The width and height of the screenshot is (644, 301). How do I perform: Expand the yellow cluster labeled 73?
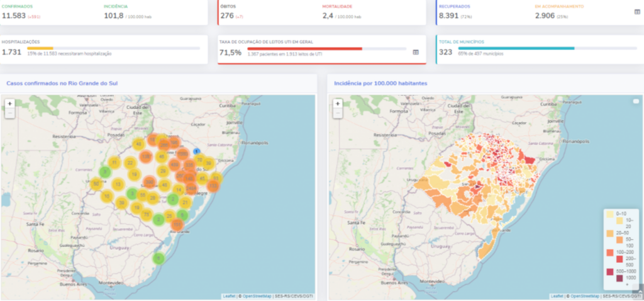(146, 215)
